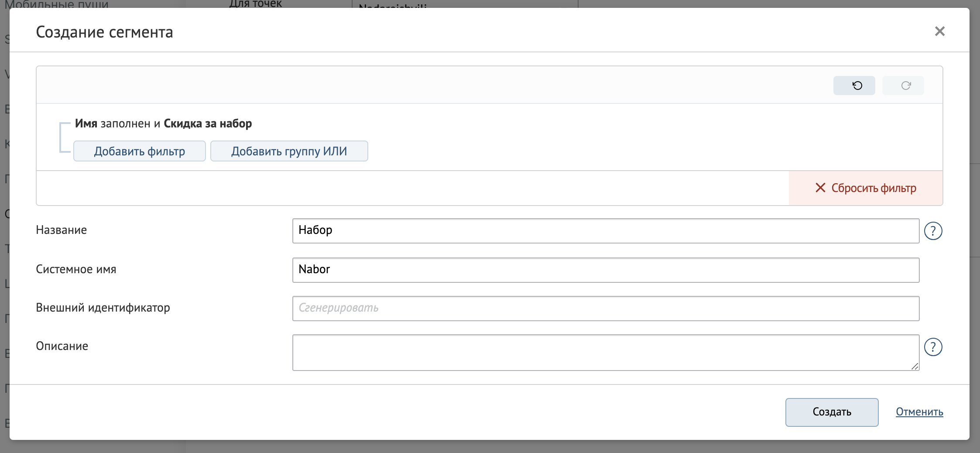The height and width of the screenshot is (453, 980).
Task: Focus the Системное имя field with Nabor
Action: 606,270
